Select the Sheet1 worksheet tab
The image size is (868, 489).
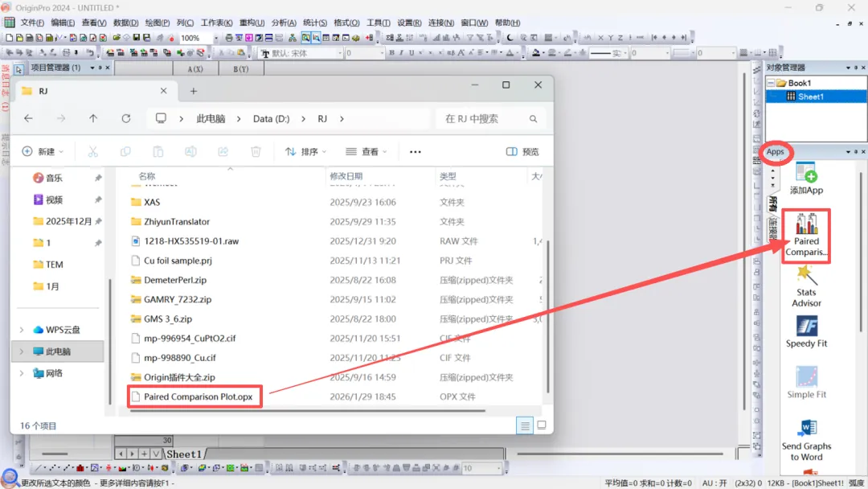(x=184, y=454)
